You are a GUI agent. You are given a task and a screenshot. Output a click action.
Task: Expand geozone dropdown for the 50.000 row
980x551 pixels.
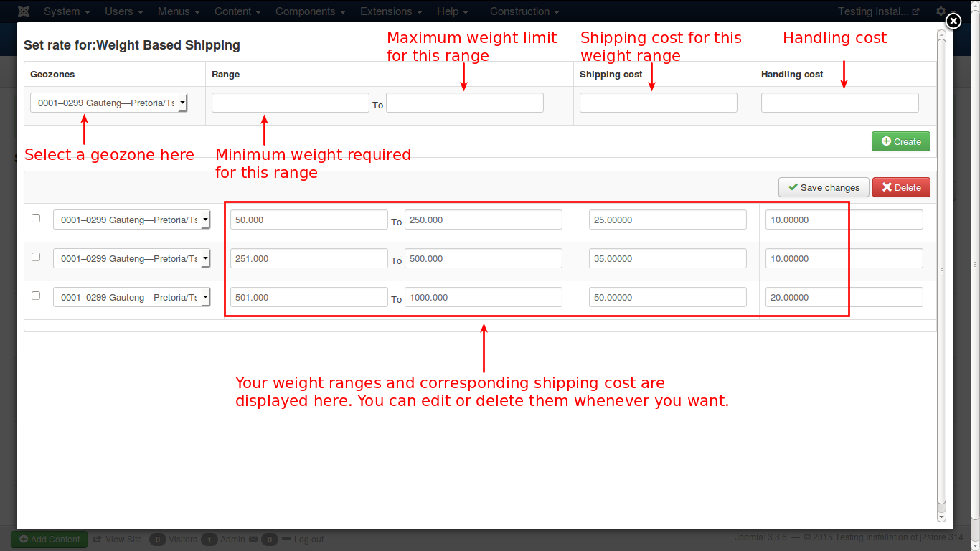point(132,220)
